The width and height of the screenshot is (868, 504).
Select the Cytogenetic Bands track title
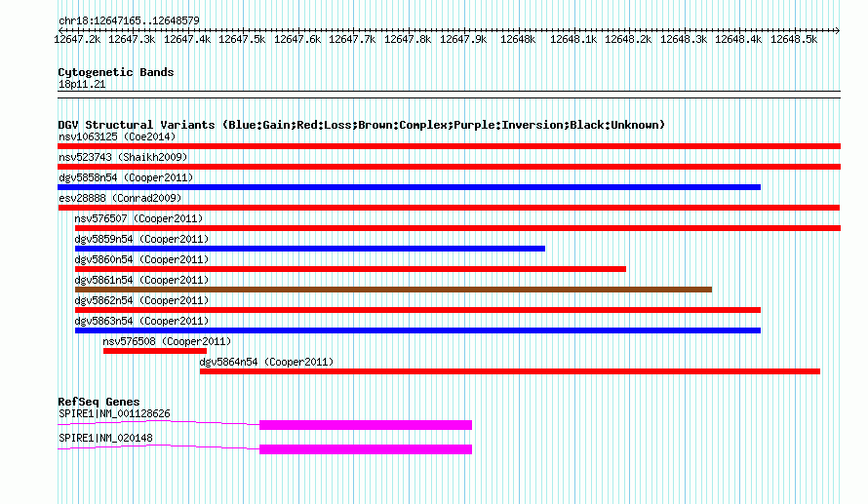coord(116,72)
